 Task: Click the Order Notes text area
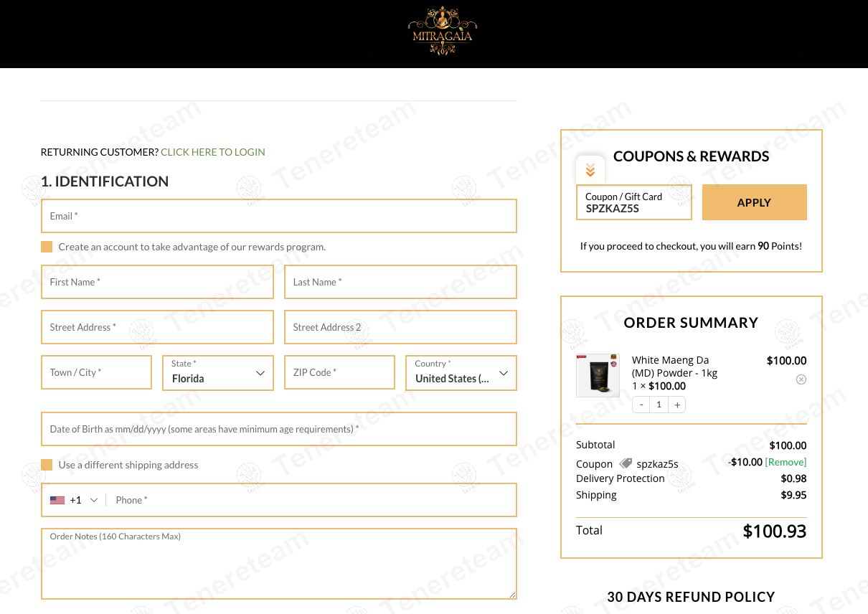click(279, 564)
